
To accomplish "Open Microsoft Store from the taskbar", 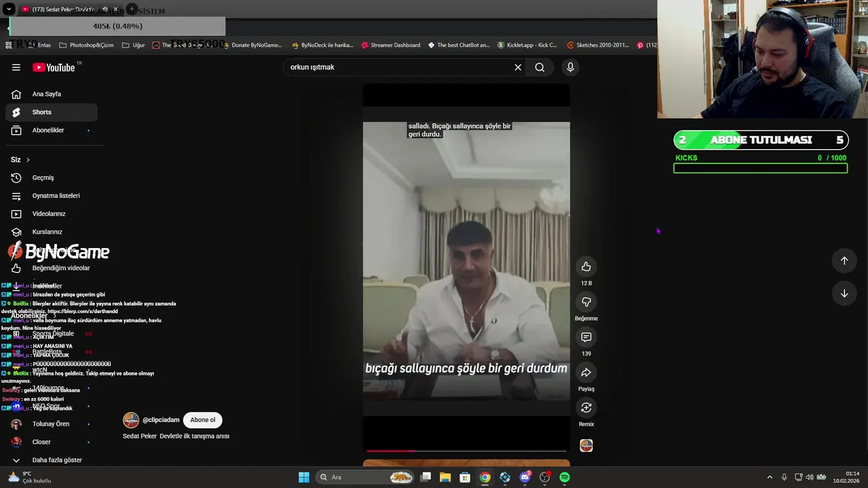I will coord(465,477).
